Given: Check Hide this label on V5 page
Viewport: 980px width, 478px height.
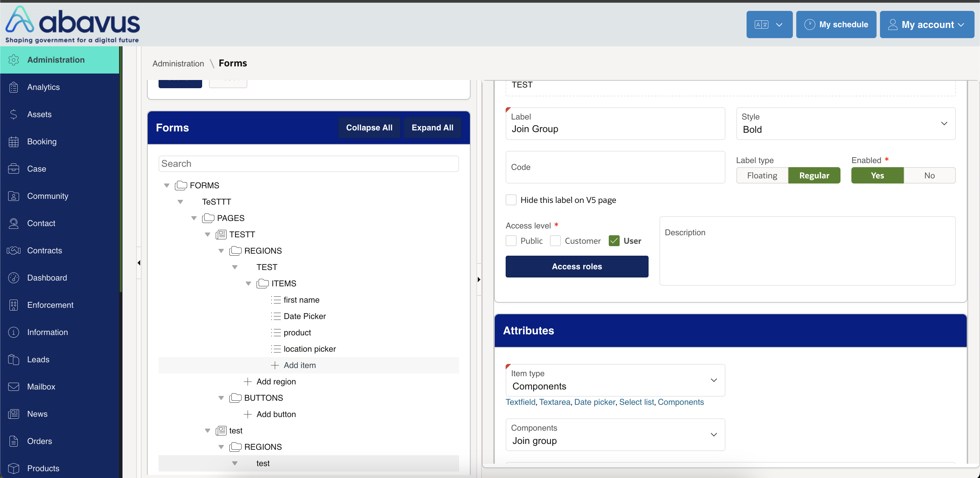Looking at the screenshot, I should [511, 200].
